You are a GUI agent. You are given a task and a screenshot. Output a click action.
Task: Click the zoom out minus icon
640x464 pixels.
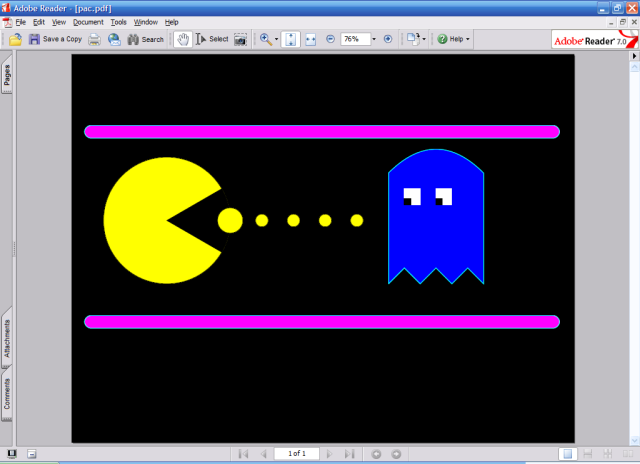[331, 39]
